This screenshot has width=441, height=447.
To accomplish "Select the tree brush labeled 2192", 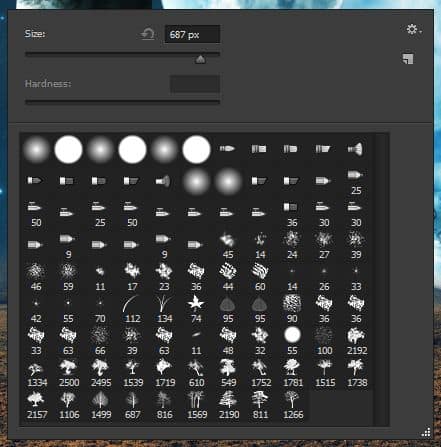I will 356,341.
